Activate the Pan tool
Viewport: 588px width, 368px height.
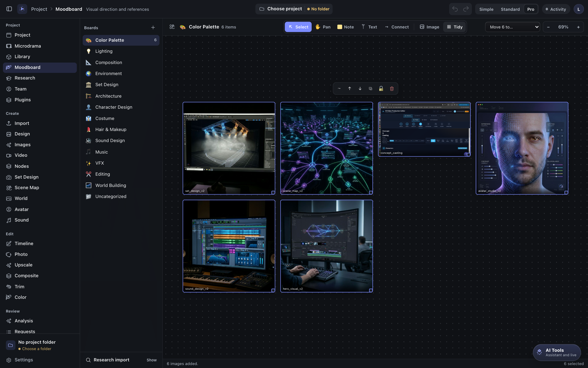coord(323,27)
